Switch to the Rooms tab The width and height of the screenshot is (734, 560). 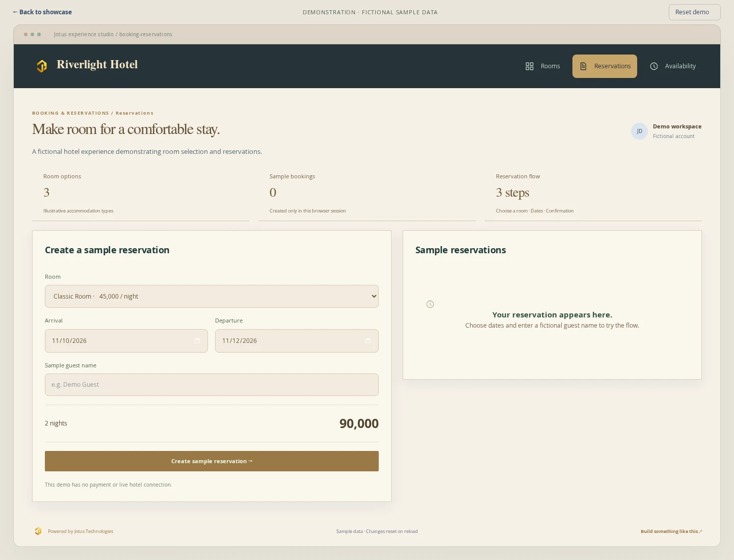543,66
